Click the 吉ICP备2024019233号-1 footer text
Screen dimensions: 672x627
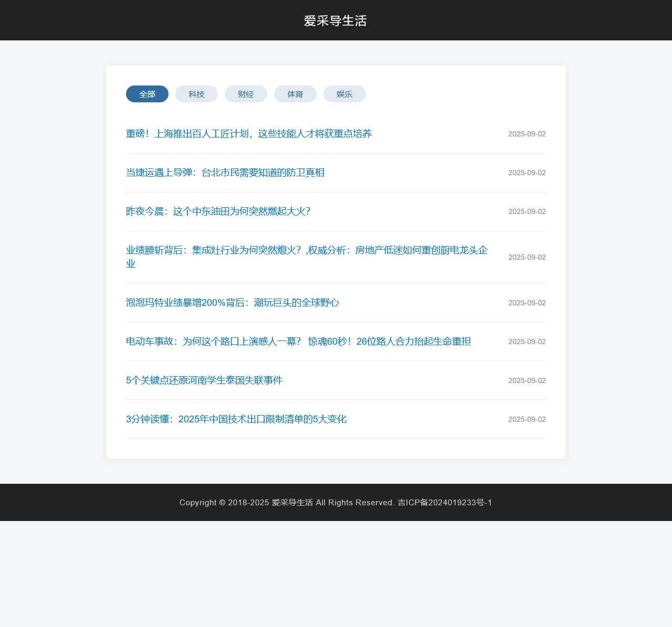[444, 503]
